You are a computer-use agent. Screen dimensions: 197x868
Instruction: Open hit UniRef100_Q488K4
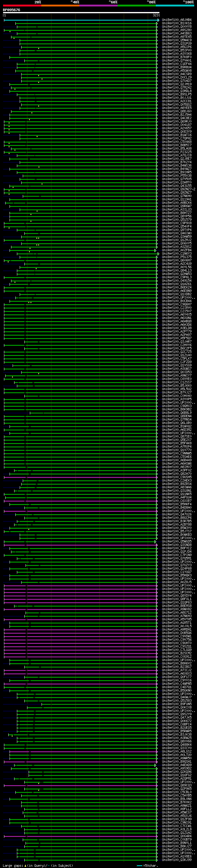177,745
